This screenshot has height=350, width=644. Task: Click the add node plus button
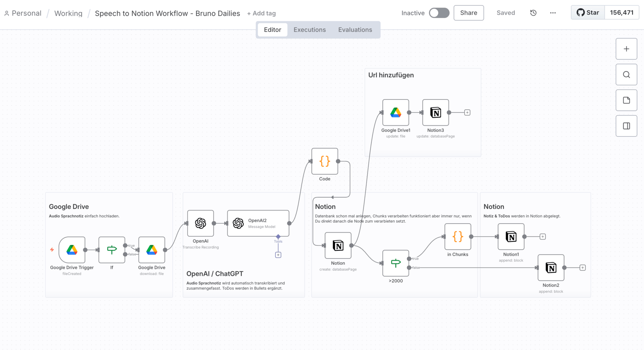pos(626,49)
